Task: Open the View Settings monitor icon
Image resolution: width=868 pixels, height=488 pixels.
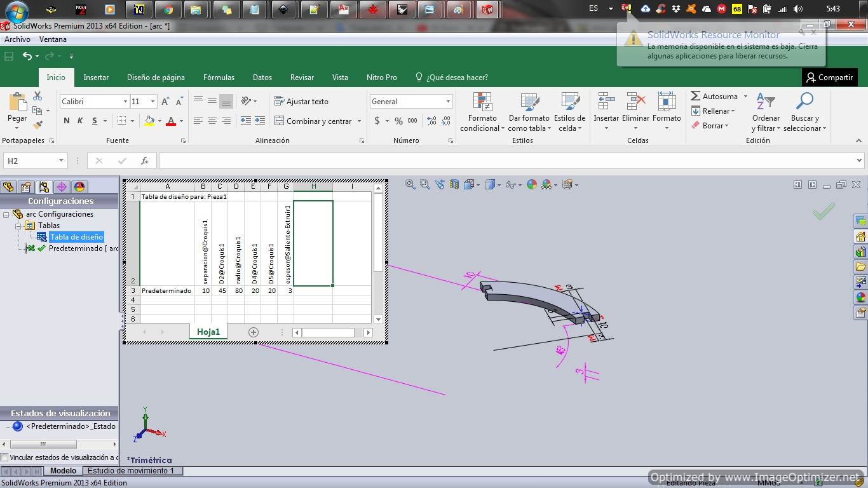Action: coord(567,184)
